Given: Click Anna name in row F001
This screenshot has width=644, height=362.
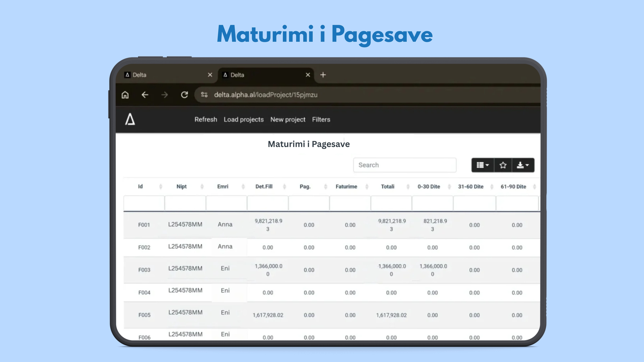Looking at the screenshot, I should [225, 224].
